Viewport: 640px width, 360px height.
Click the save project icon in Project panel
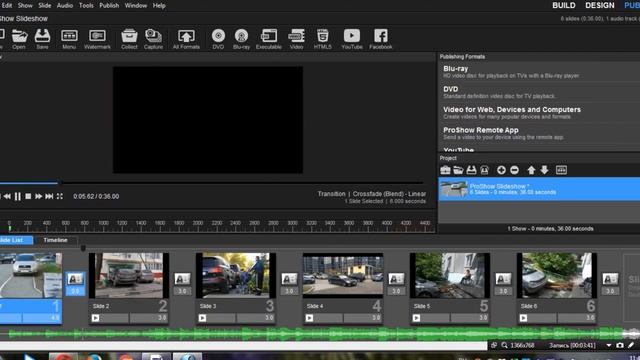471,170
